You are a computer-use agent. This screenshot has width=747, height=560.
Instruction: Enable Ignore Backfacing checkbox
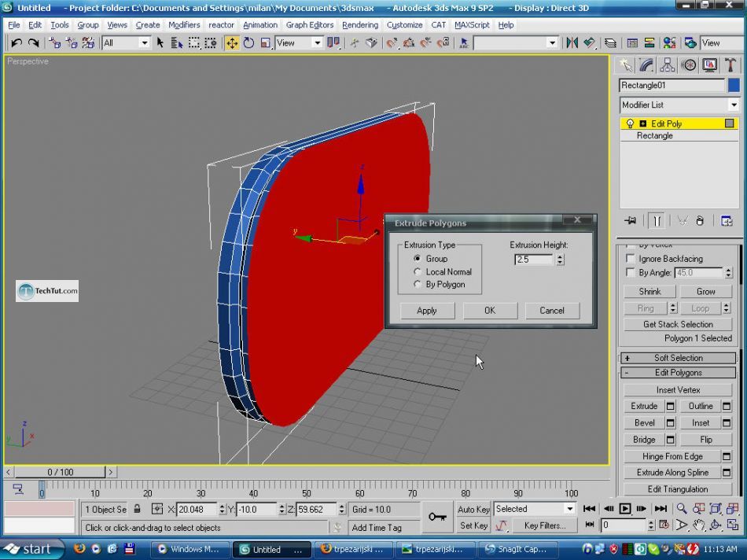tap(631, 258)
